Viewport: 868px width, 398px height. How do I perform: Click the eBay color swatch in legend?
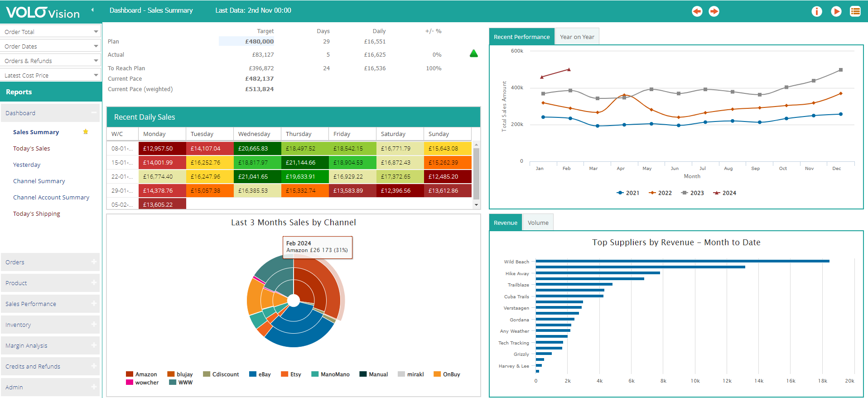[253, 374]
